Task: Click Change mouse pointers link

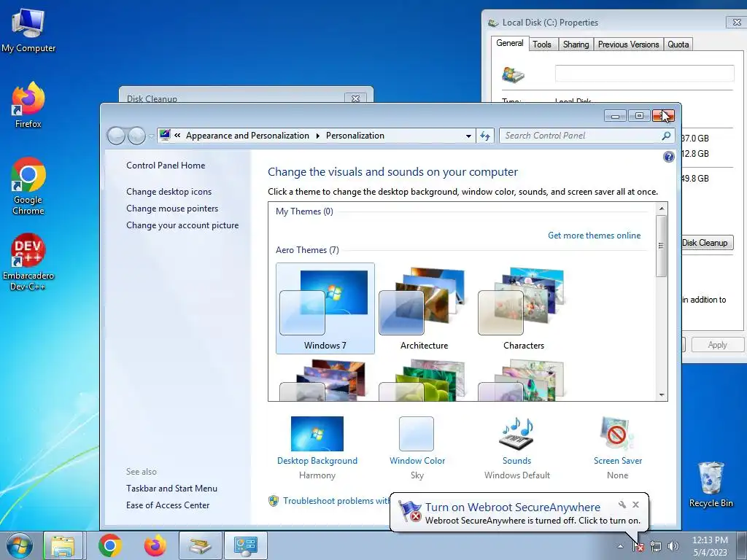Action: (172, 208)
